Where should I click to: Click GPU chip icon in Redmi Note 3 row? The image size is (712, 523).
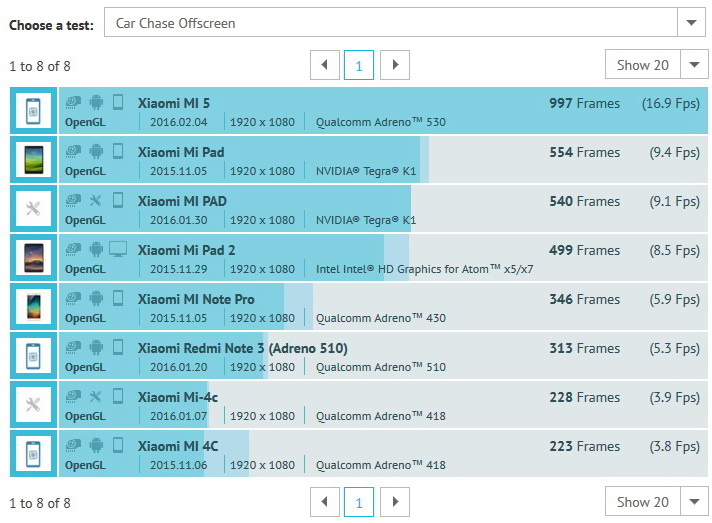click(73, 347)
